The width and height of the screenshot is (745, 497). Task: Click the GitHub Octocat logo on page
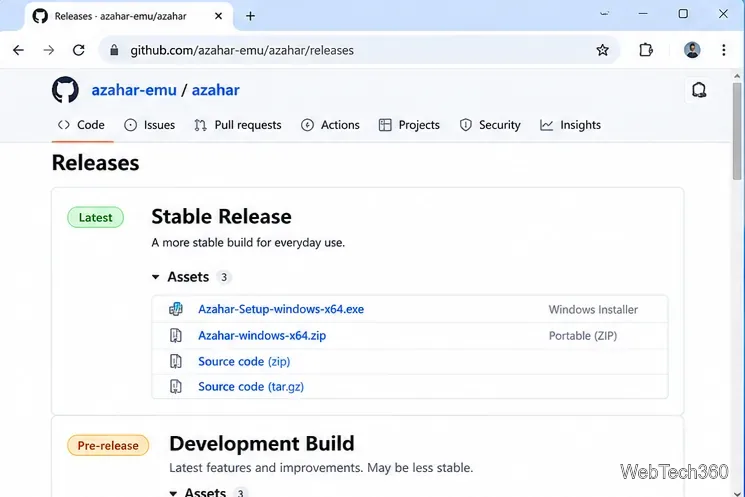[65, 90]
